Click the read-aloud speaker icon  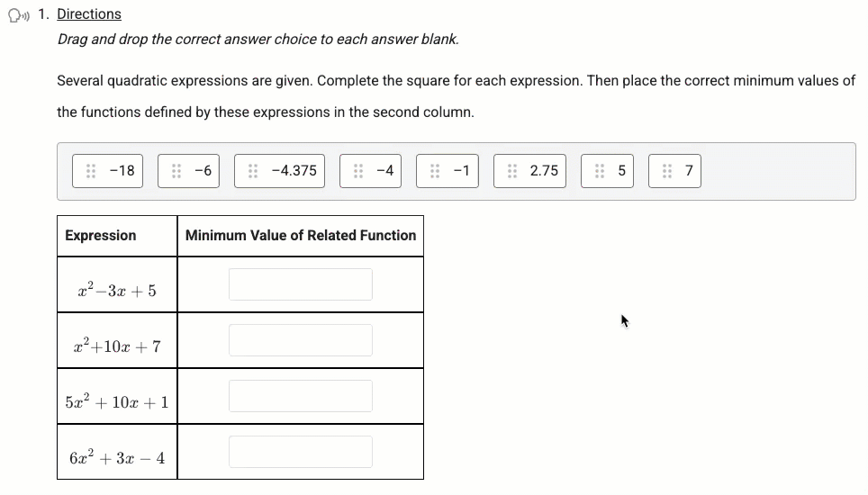18,15
